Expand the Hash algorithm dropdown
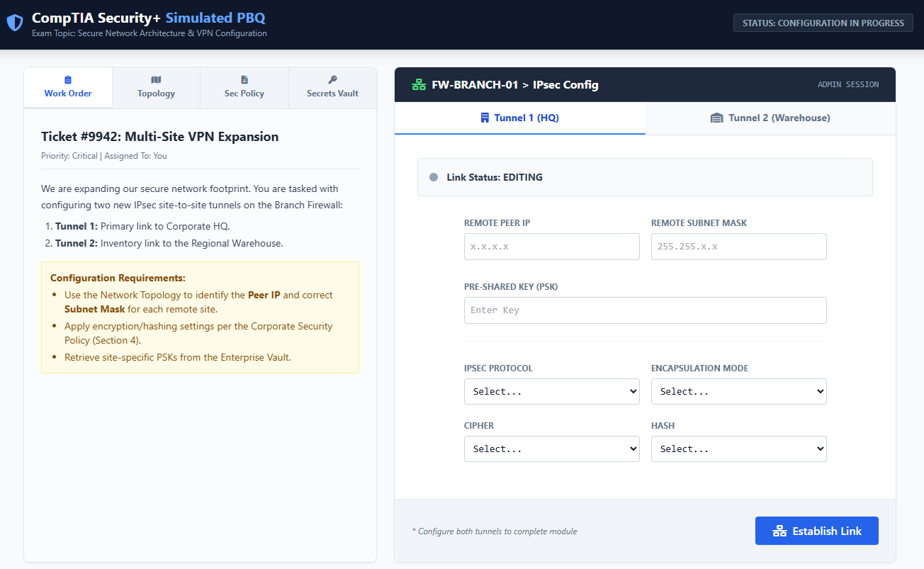 738,449
